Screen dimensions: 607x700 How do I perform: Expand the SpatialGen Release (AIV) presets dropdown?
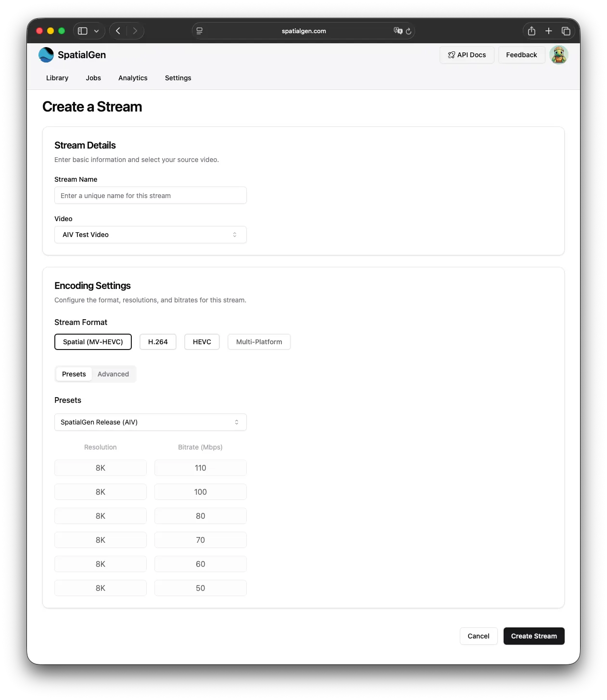point(150,422)
